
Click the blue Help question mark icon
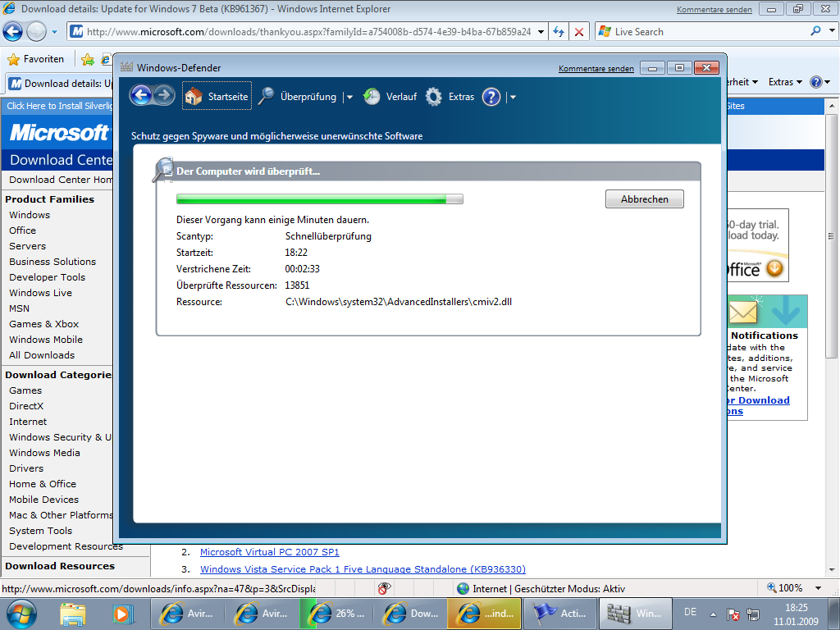coord(491,97)
